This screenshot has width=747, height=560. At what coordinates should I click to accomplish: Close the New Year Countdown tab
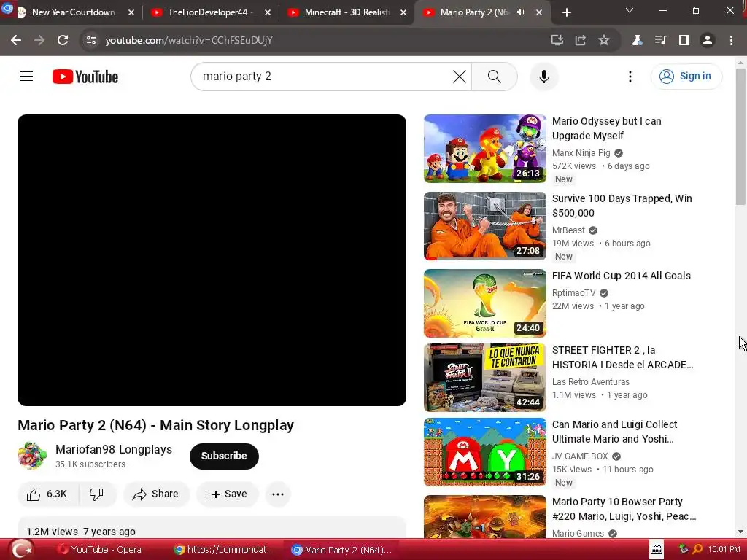[131, 12]
